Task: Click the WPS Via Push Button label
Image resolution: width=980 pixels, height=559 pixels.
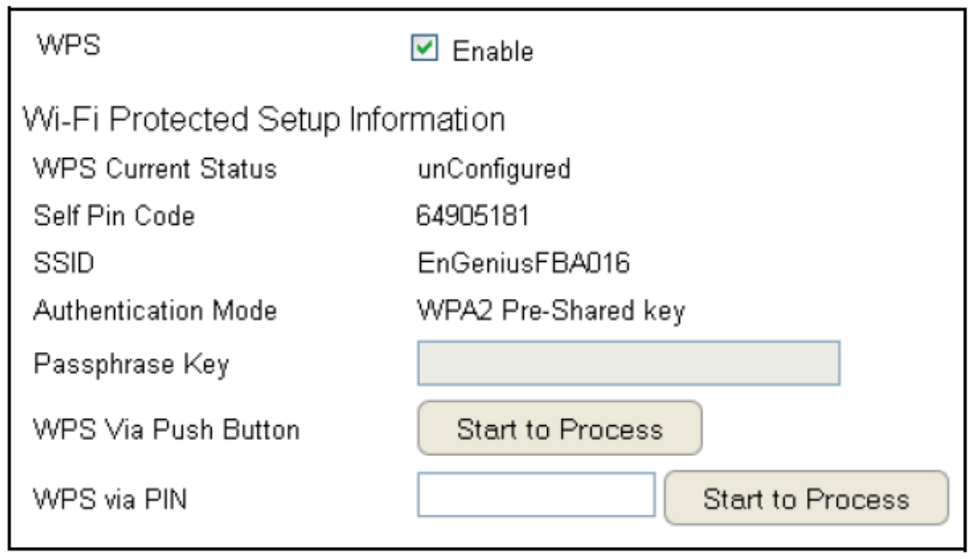Action: (166, 430)
